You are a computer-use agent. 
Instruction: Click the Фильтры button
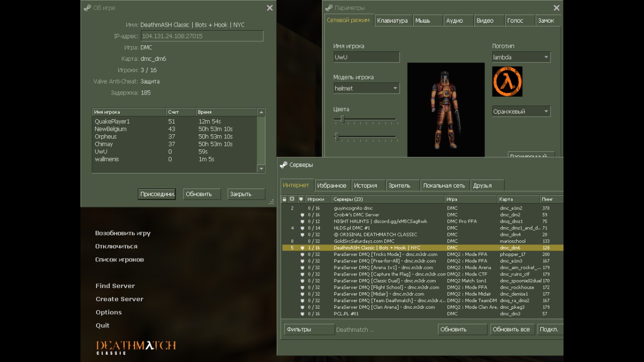309,329
